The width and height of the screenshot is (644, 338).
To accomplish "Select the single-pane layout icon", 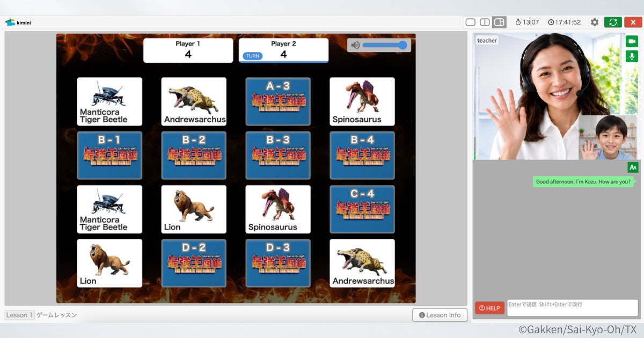I will tap(471, 22).
